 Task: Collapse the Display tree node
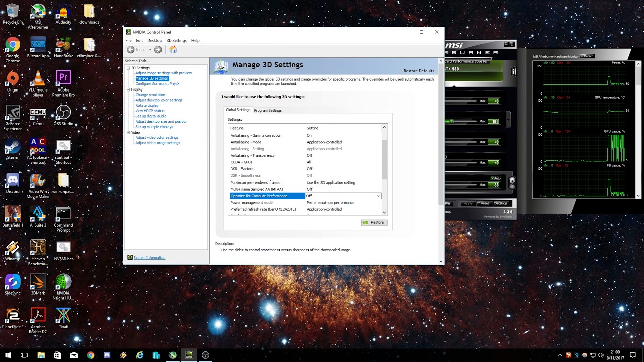[128, 89]
